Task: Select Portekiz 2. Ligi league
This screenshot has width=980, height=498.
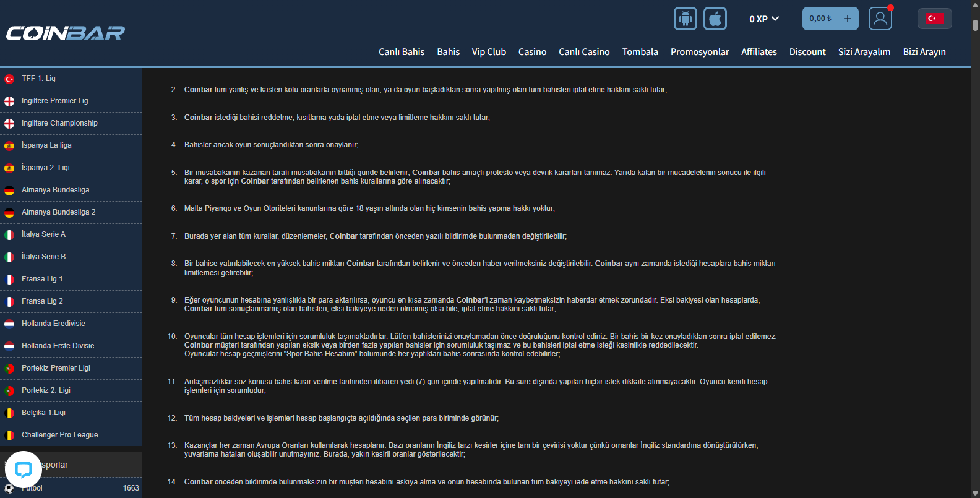Action: pos(71,390)
